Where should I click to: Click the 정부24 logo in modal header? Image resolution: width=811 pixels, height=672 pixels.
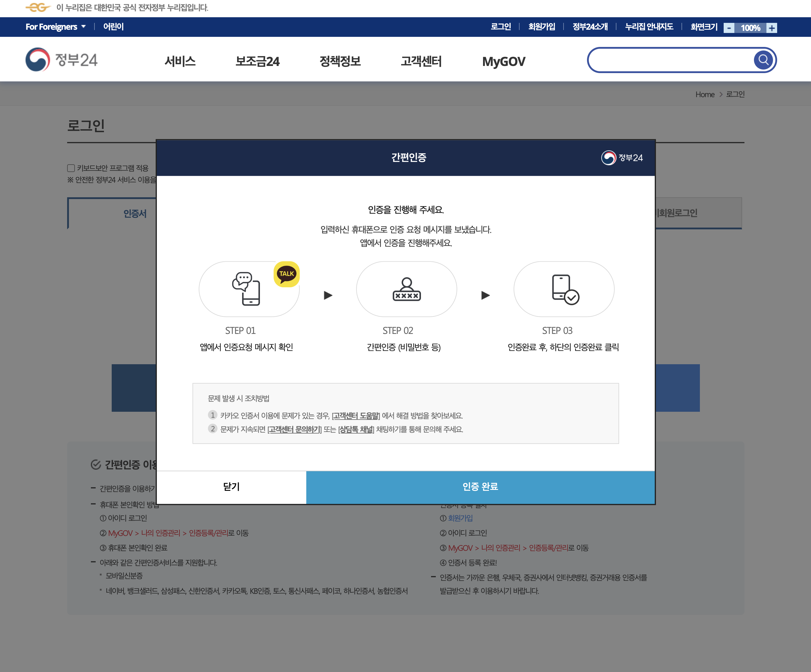pyautogui.click(x=622, y=157)
